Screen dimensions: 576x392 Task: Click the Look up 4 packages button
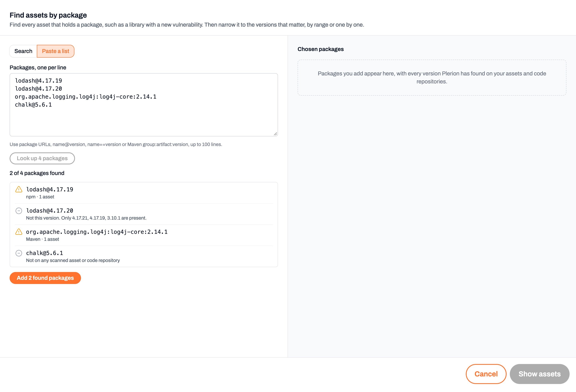click(x=42, y=158)
